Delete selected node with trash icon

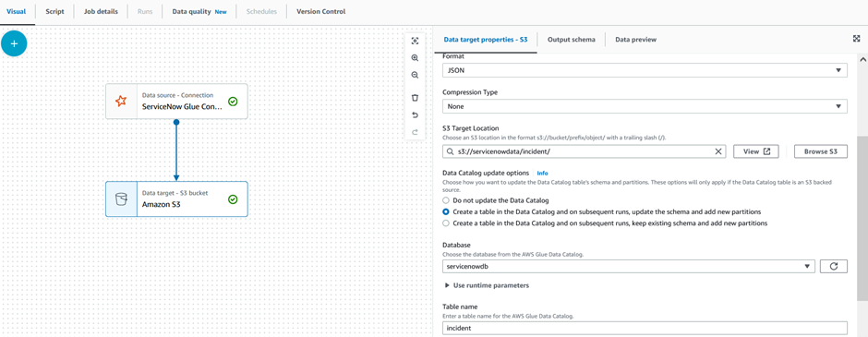pos(415,98)
